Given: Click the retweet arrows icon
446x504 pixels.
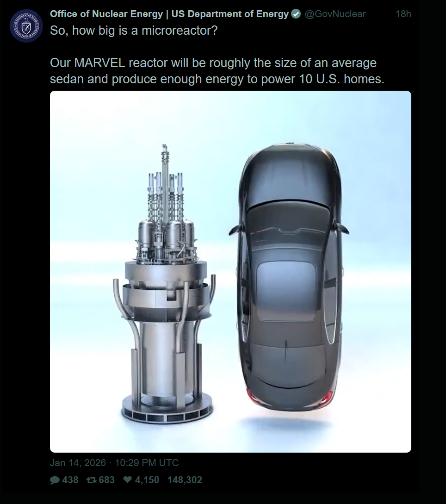Looking at the screenshot, I should point(91,480).
